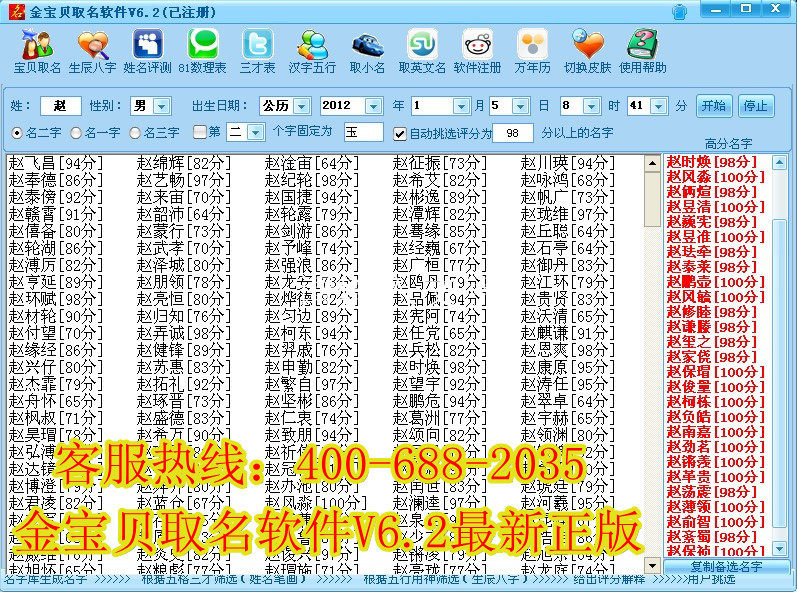The image size is (797, 592).
Task: Select high-score name 赵柯栋[100分]
Action: pos(716,402)
